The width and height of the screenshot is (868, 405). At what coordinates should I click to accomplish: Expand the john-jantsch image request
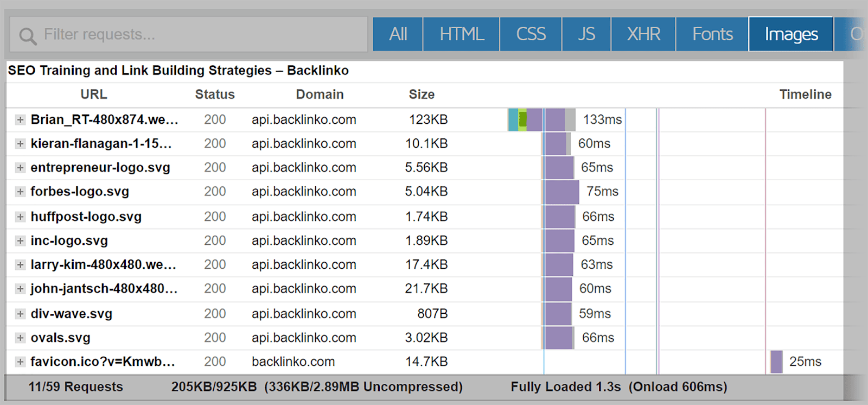pyautogui.click(x=20, y=289)
